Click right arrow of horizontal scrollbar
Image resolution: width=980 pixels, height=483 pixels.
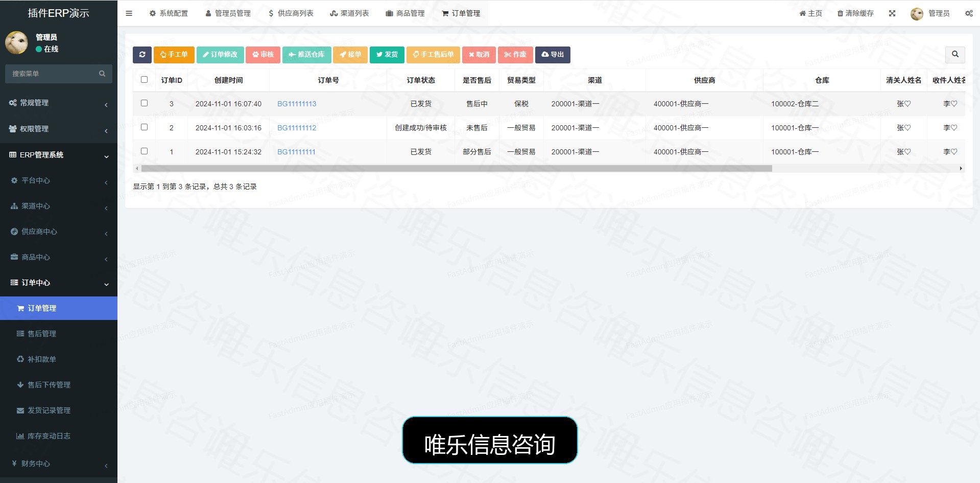point(961,168)
